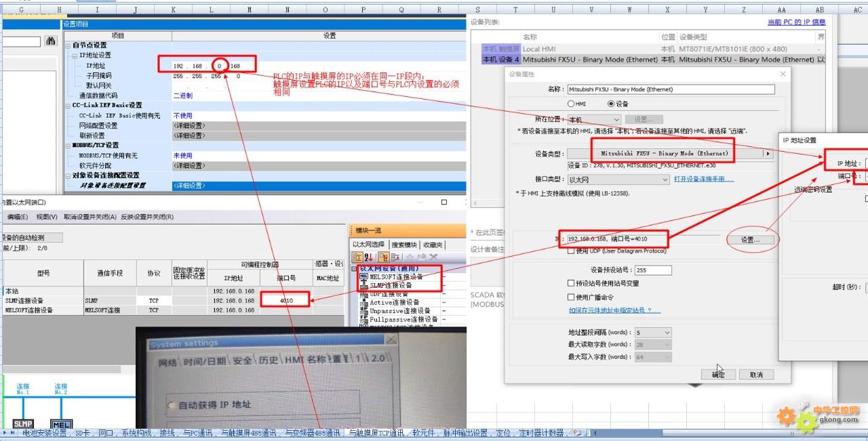The image size is (868, 441).
Task: Select 时间/日期 tab in System settings
Action: 203,361
